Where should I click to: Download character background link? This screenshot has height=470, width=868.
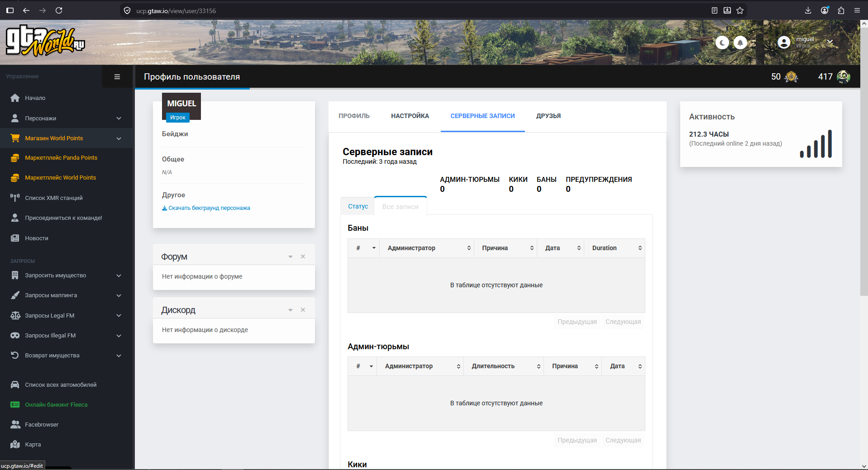[x=206, y=208]
